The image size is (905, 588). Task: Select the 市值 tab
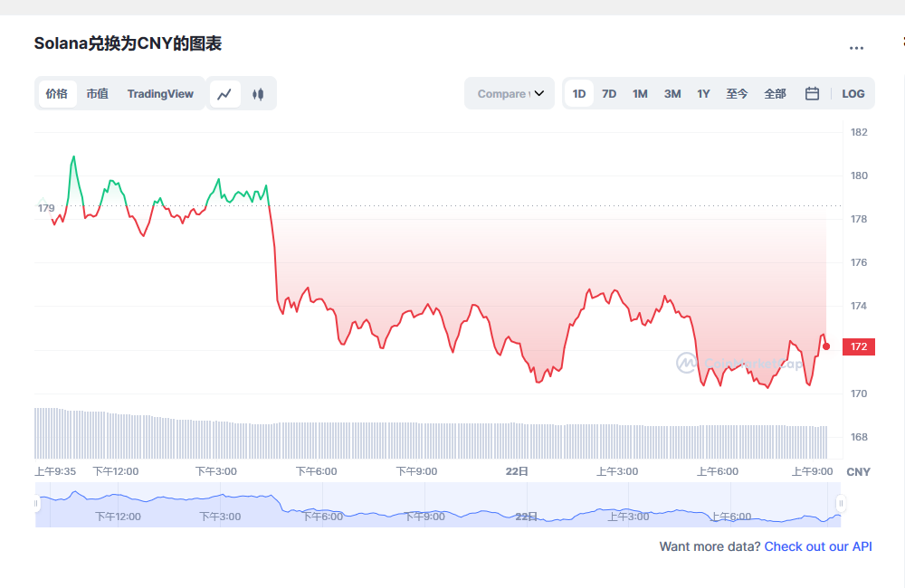pos(98,94)
